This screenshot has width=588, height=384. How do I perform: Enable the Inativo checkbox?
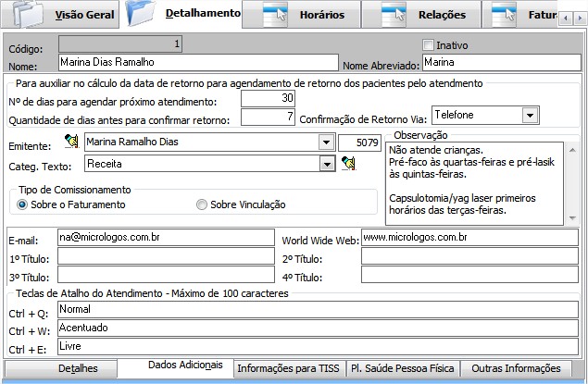click(x=428, y=44)
